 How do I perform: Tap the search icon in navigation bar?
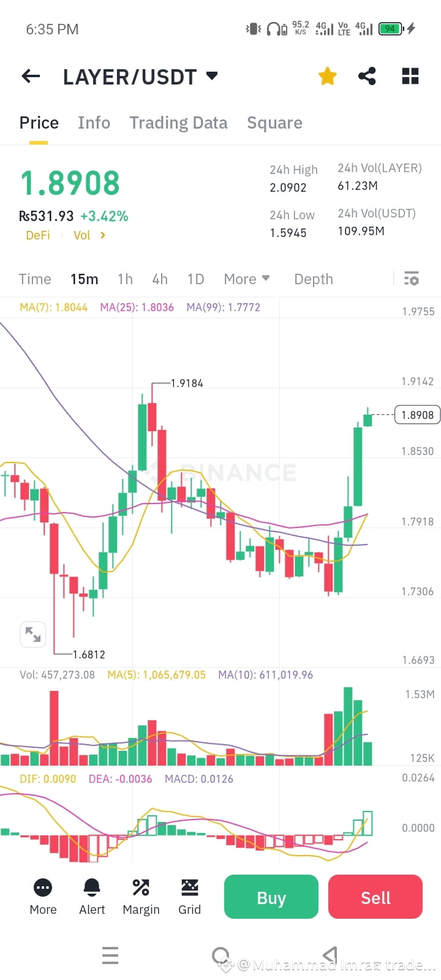point(221,954)
